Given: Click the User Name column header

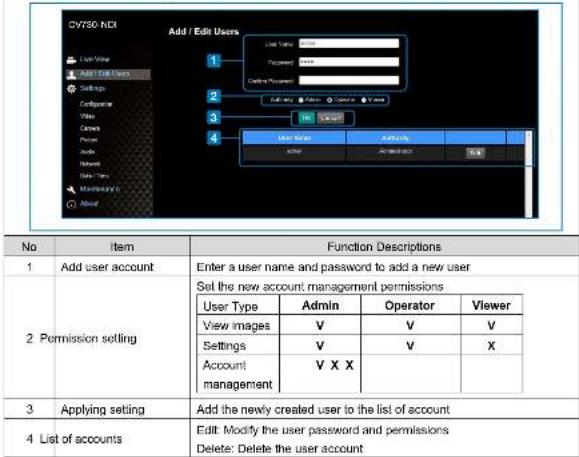Looking at the screenshot, I should click(x=294, y=138).
